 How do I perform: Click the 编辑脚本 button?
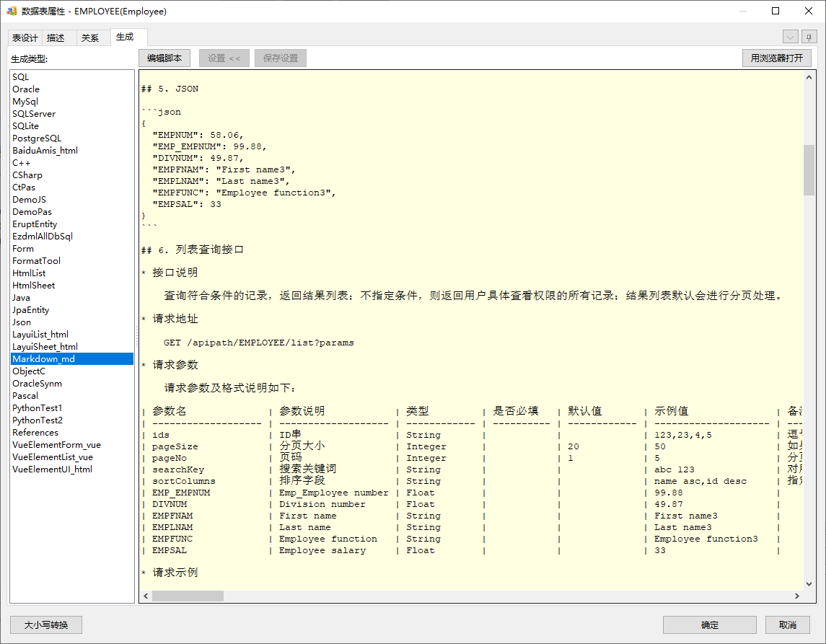coord(164,58)
